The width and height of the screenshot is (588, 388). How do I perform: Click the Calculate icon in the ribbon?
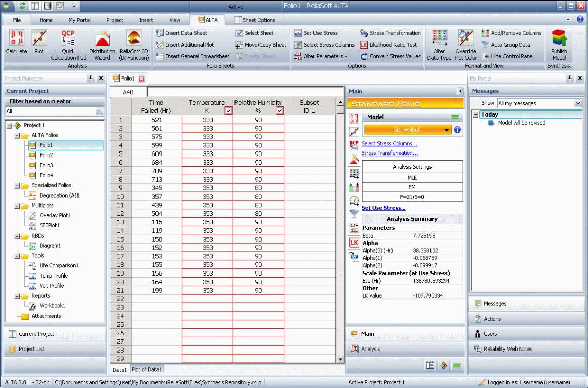click(x=17, y=42)
